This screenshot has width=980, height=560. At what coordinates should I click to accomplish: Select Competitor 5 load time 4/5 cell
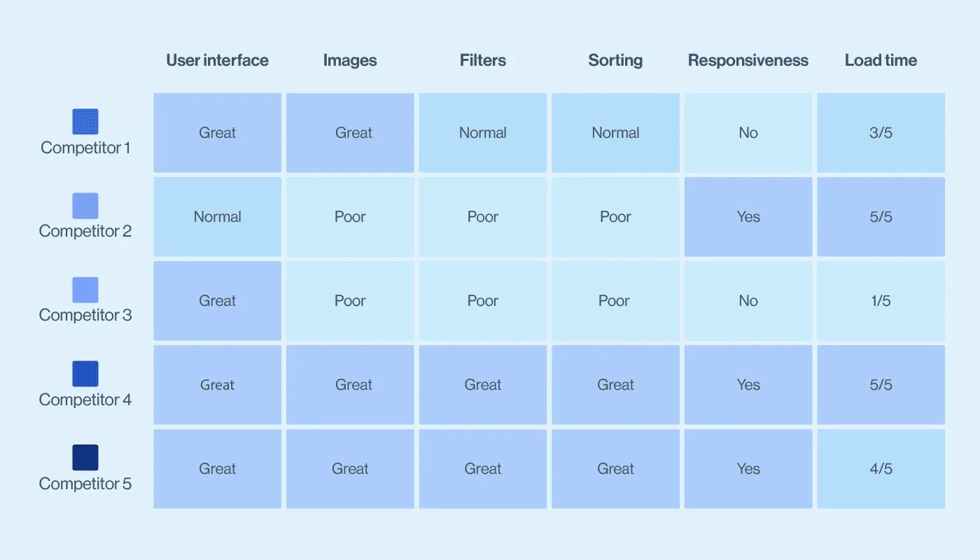[881, 469]
